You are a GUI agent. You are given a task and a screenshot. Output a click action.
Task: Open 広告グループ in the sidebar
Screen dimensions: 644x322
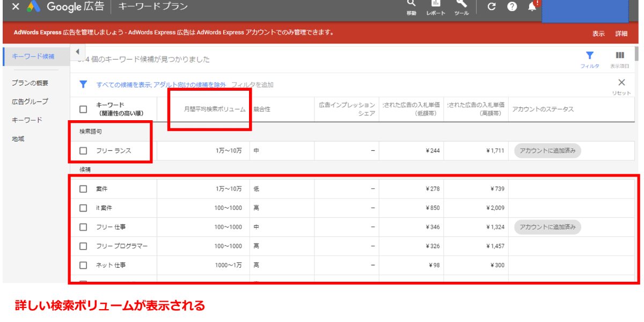(30, 101)
